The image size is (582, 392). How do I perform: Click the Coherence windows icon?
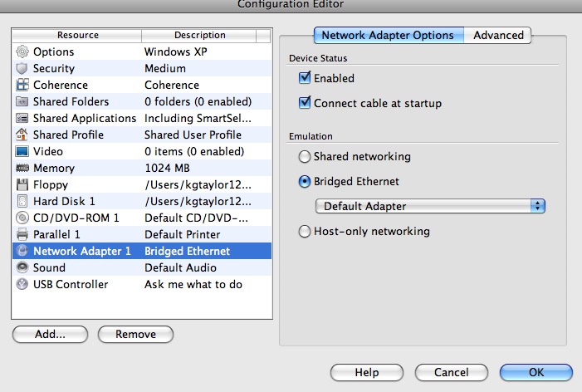tap(22, 85)
